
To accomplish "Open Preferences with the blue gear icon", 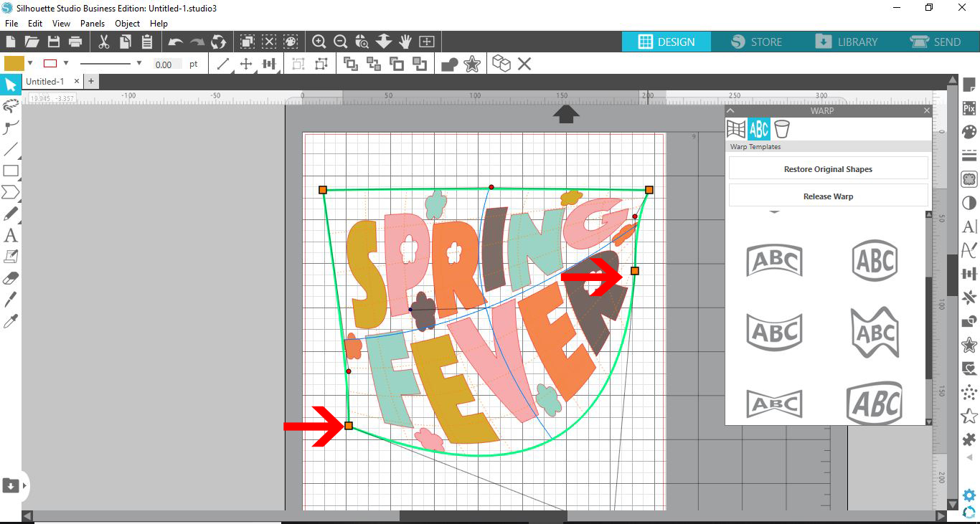I will pos(969,495).
